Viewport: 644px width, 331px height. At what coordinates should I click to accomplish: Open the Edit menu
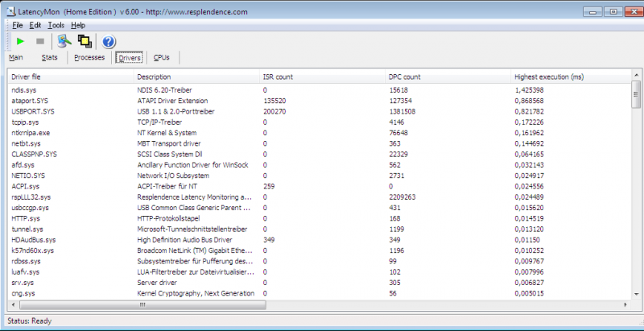(x=35, y=26)
